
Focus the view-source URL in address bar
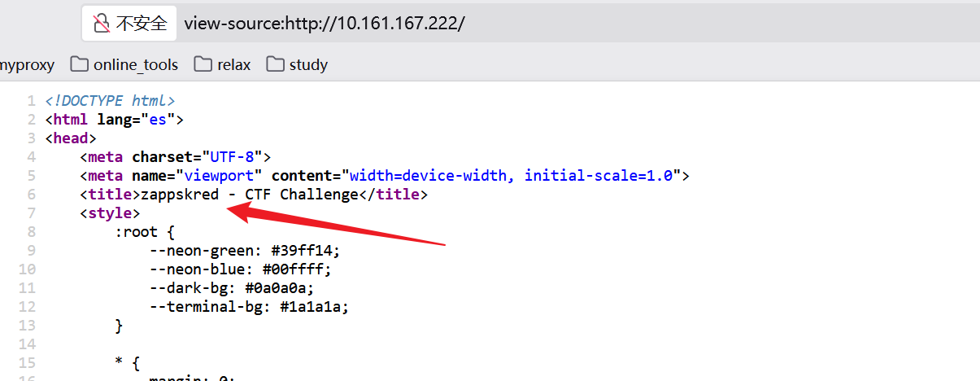tap(324, 23)
